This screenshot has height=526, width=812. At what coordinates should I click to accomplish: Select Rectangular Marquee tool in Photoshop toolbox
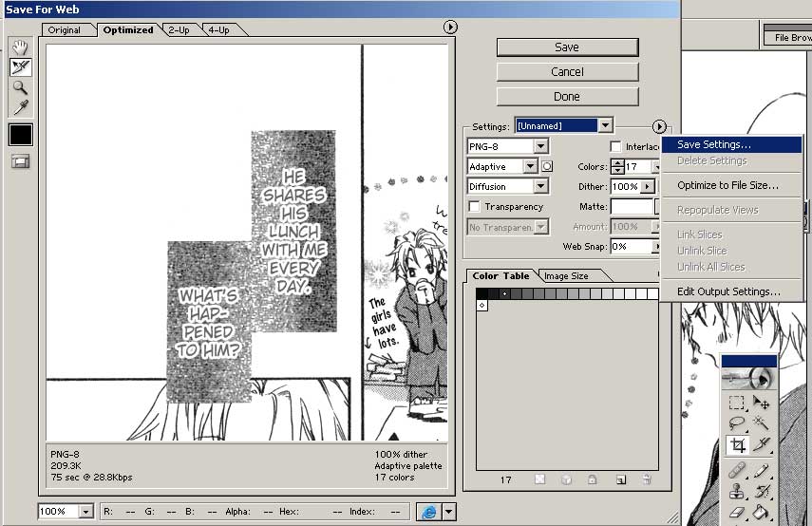click(736, 403)
